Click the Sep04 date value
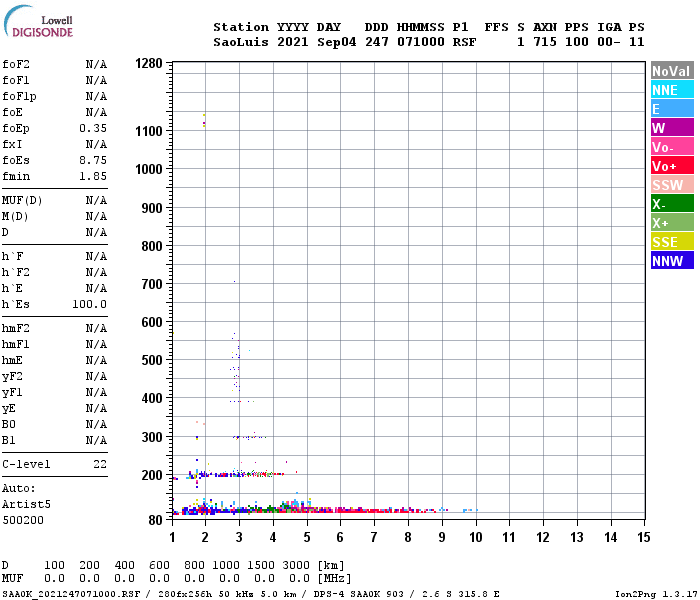Image resolution: width=700 pixels, height=600 pixels. tap(337, 42)
